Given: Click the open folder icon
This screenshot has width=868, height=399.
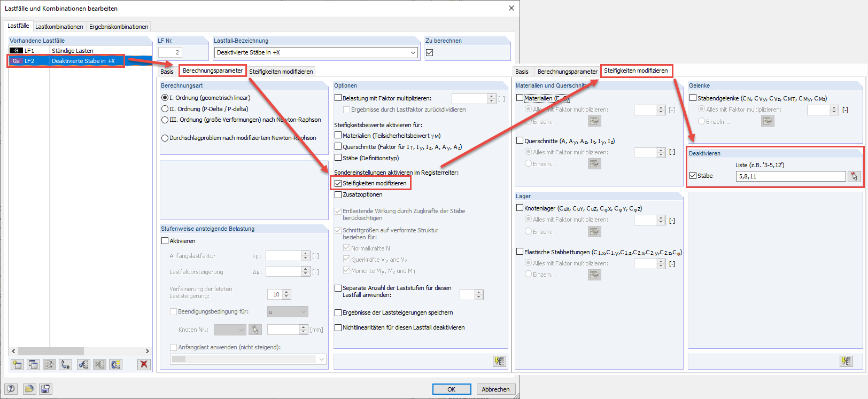Looking at the screenshot, I should tap(29, 389).
